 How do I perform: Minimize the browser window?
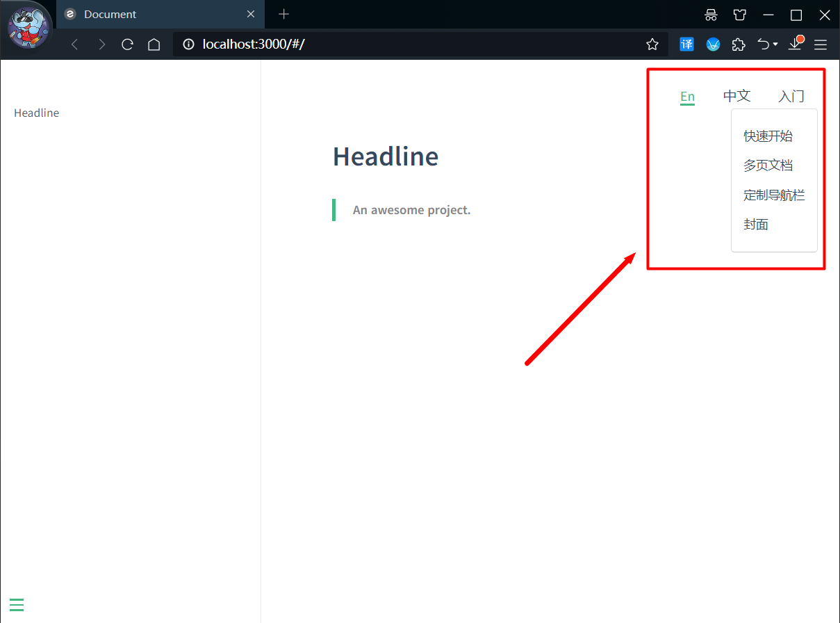point(768,15)
